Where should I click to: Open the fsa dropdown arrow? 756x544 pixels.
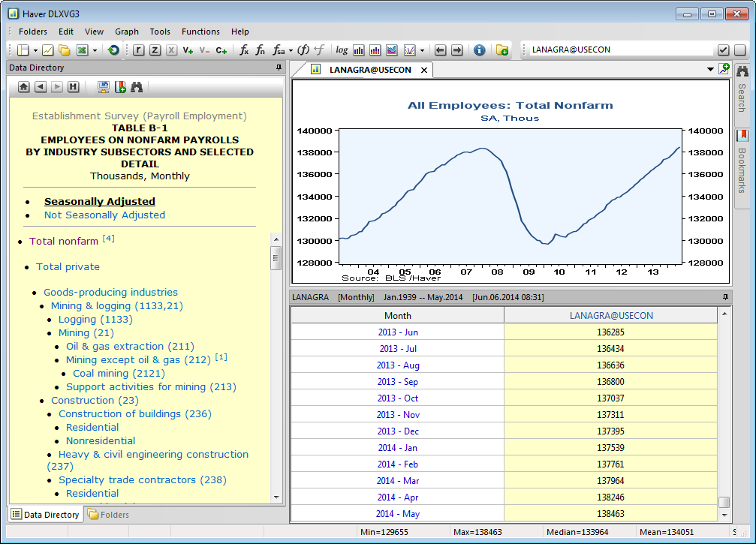pos(291,50)
